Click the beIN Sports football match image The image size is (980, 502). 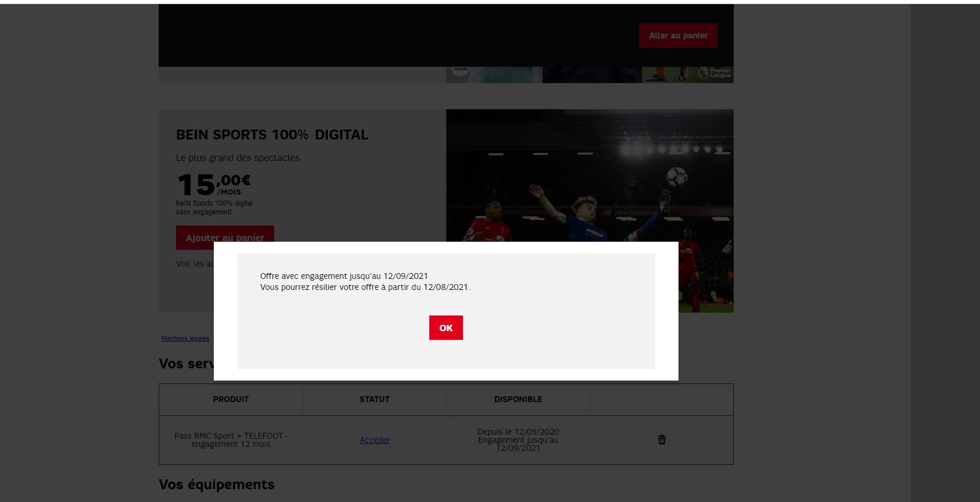(x=590, y=174)
